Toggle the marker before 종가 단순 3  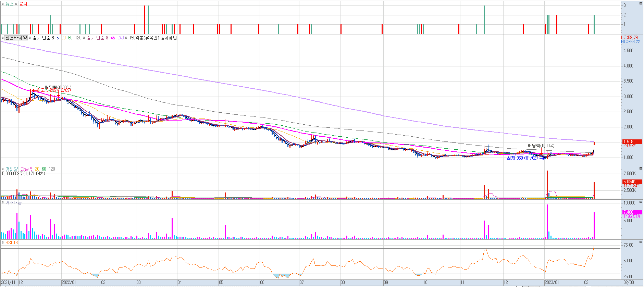click(30, 38)
